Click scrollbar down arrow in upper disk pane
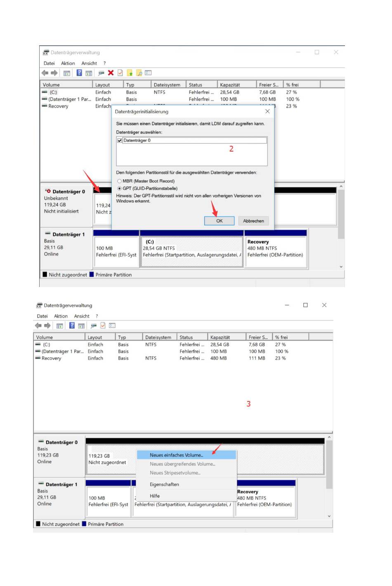Screen dimensions: 392x586 tap(341, 267)
